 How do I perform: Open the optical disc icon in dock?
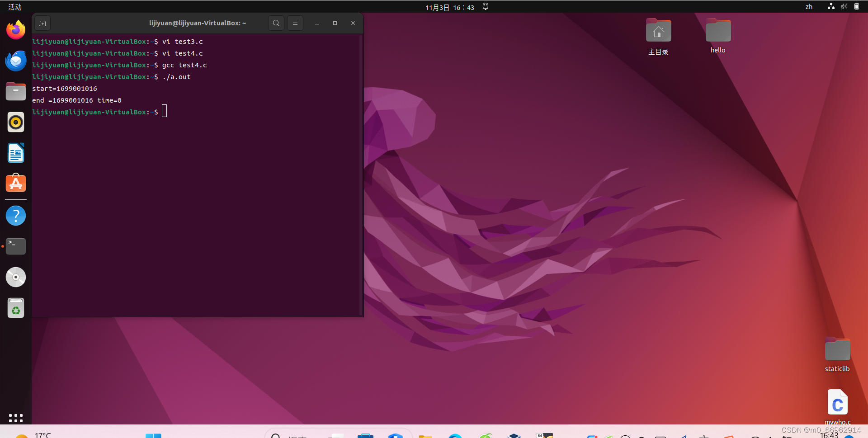(x=16, y=277)
